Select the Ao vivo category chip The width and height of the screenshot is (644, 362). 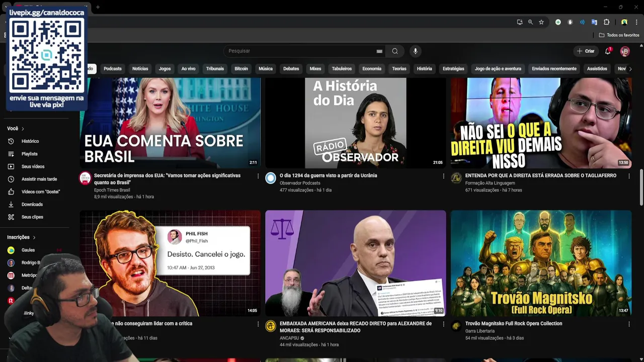[188, 69]
